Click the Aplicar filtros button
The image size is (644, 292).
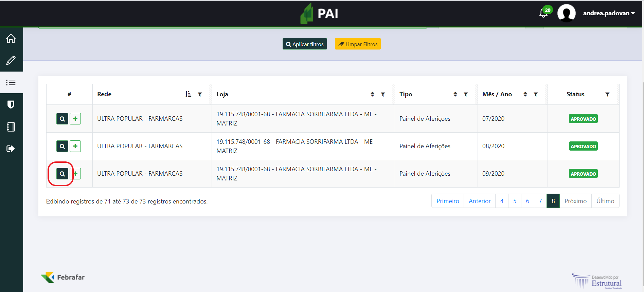point(305,44)
